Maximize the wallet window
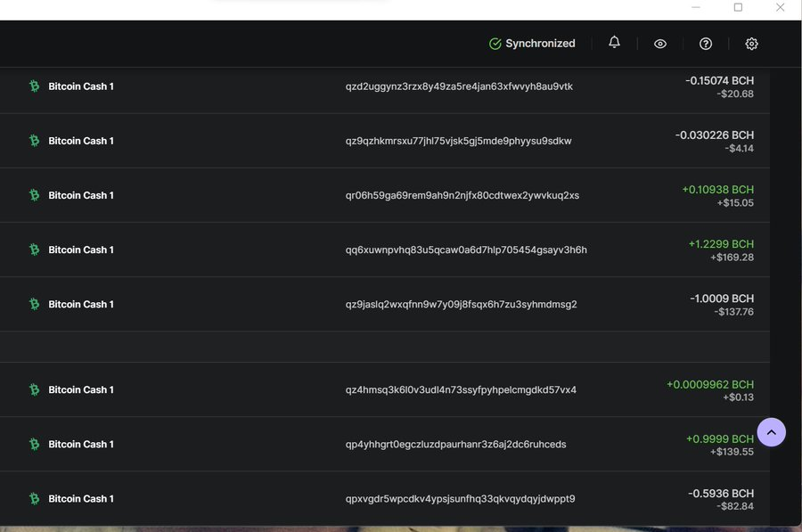Image resolution: width=802 pixels, height=532 pixels. point(738,7)
